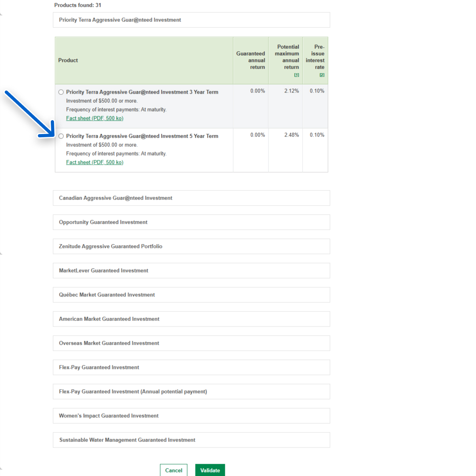The height and width of the screenshot is (476, 476).
Task: Open the 3 Year Term fact sheet PDF
Action: click(94, 118)
